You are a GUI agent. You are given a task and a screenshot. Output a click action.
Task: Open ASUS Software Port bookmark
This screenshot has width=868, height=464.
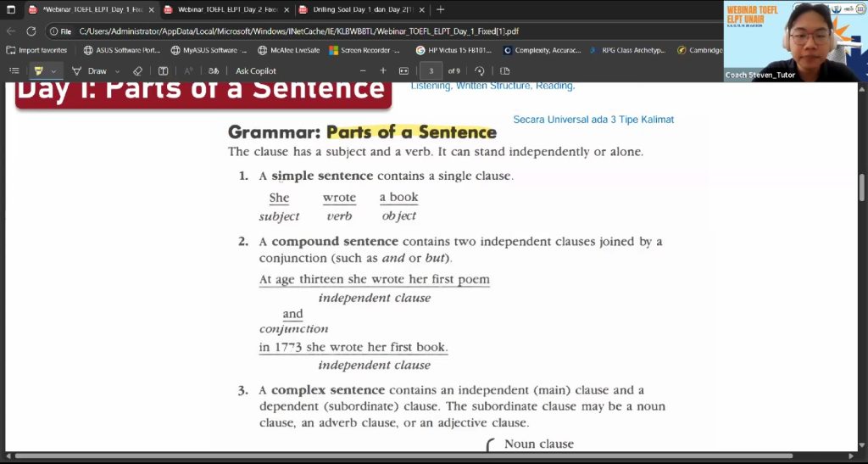tap(122, 50)
